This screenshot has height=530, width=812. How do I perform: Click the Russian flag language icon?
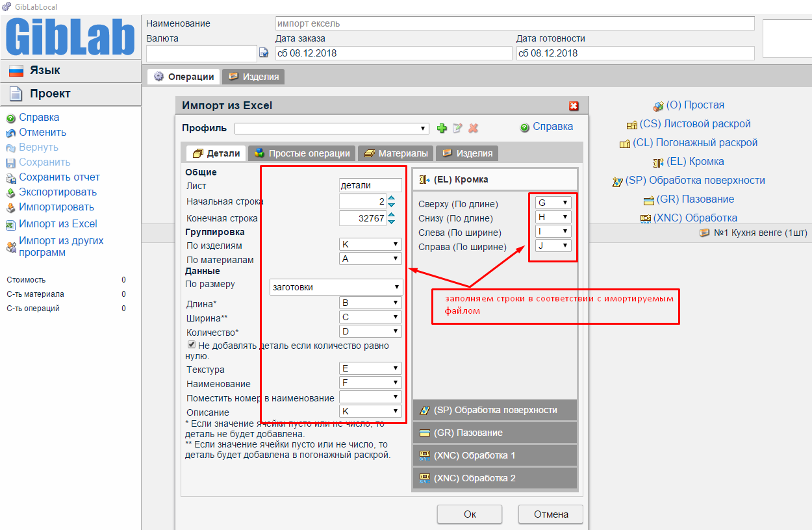coord(16,71)
